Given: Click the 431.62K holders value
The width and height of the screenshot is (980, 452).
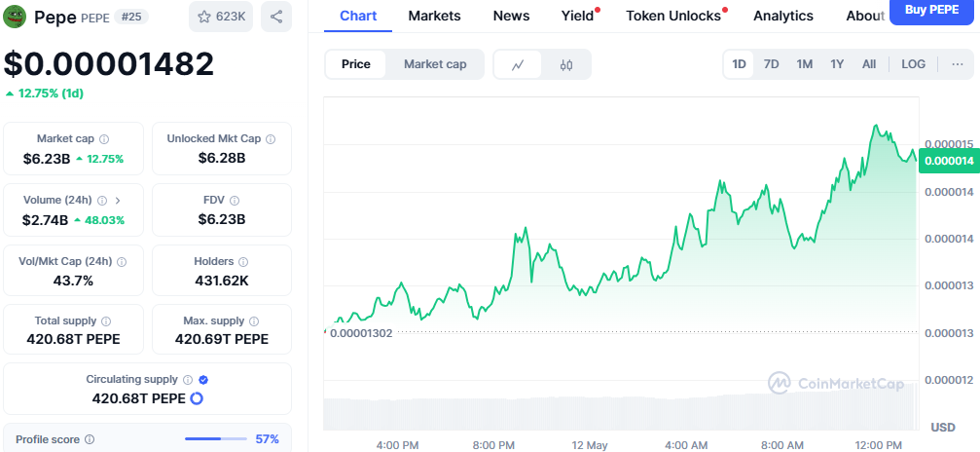Looking at the screenshot, I should 222,281.
